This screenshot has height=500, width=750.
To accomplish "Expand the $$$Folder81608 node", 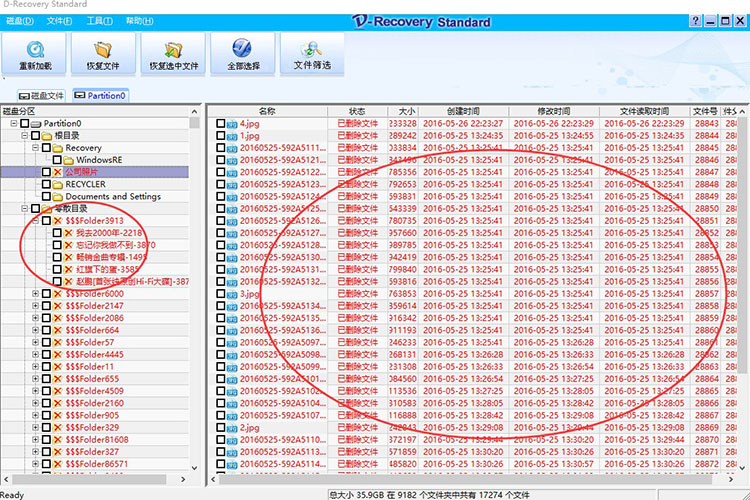I will (35, 440).
